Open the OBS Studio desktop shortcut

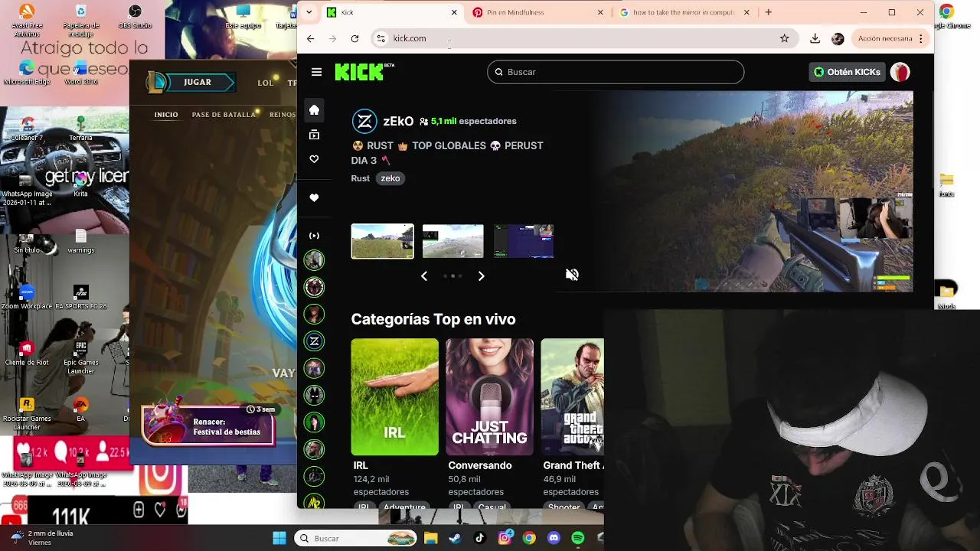click(135, 17)
